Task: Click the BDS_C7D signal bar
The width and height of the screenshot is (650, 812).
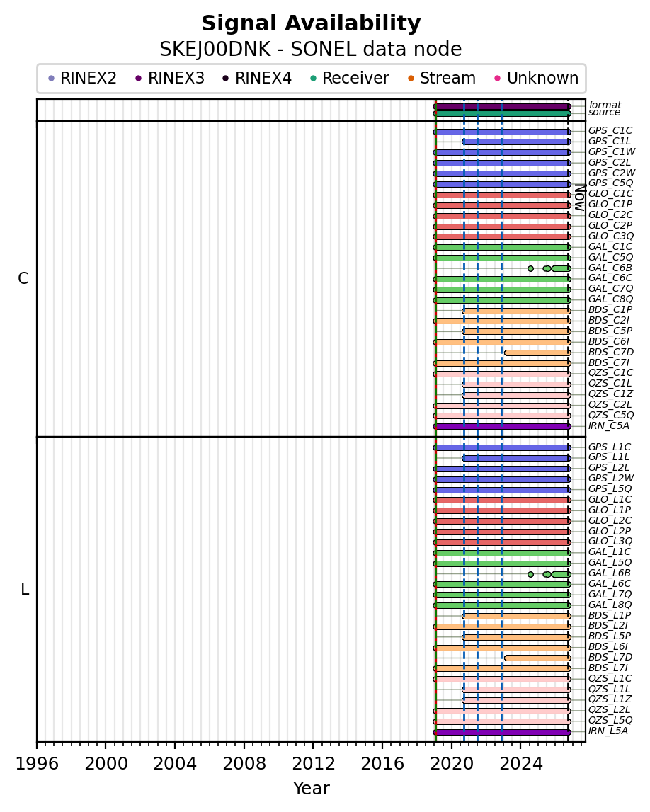Action: click(537, 353)
